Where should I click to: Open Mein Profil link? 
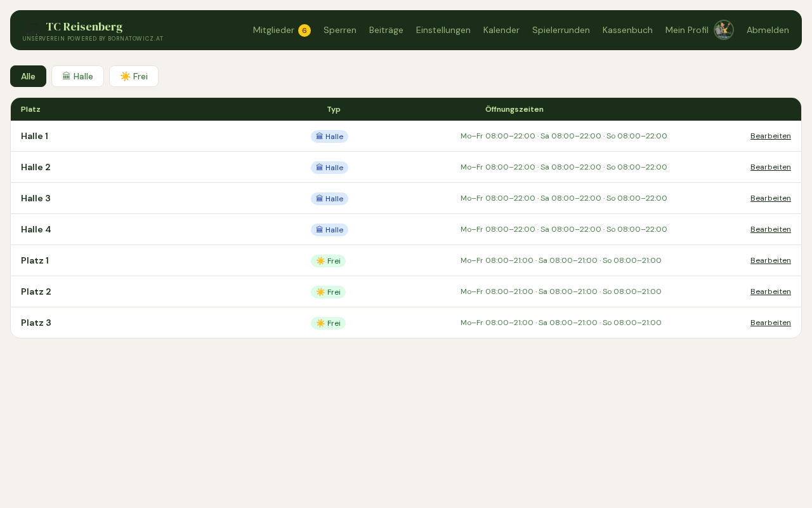tap(687, 30)
